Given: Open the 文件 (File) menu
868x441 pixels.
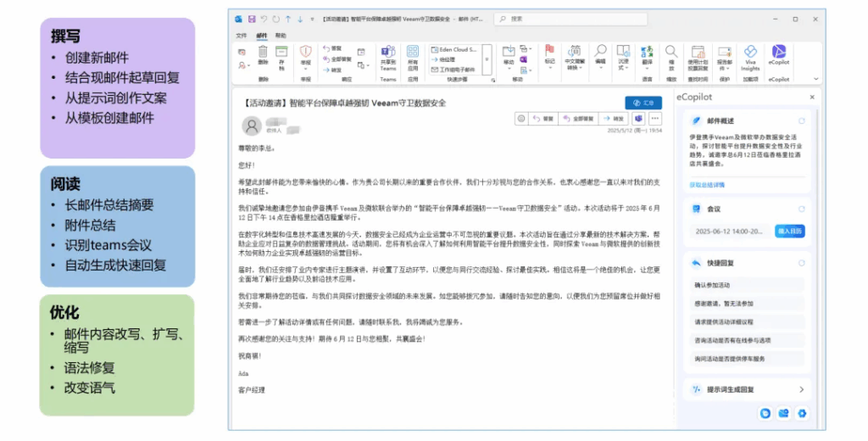Looking at the screenshot, I should (x=242, y=36).
